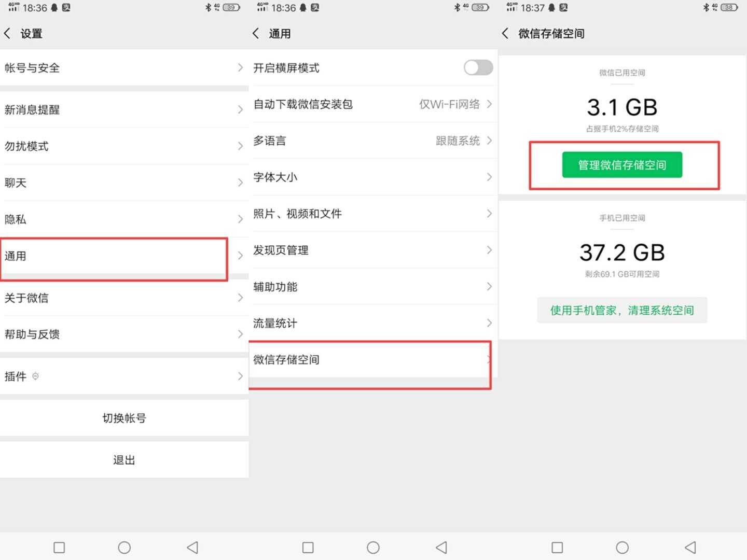Click 微信已用空间 heading
The width and height of the screenshot is (747, 560).
click(x=622, y=73)
